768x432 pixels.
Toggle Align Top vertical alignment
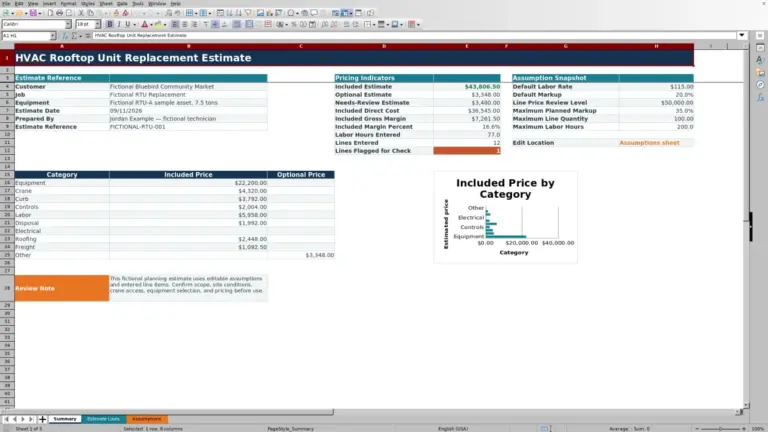click(206, 24)
